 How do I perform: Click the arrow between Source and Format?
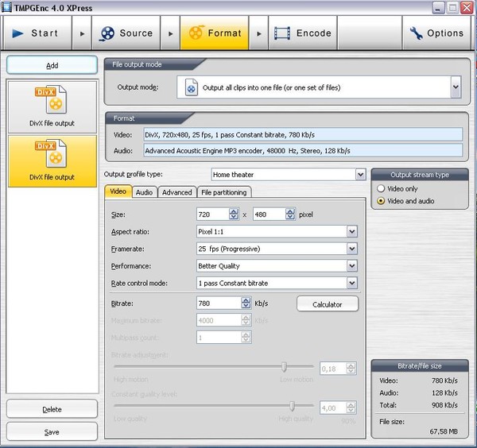[170, 33]
